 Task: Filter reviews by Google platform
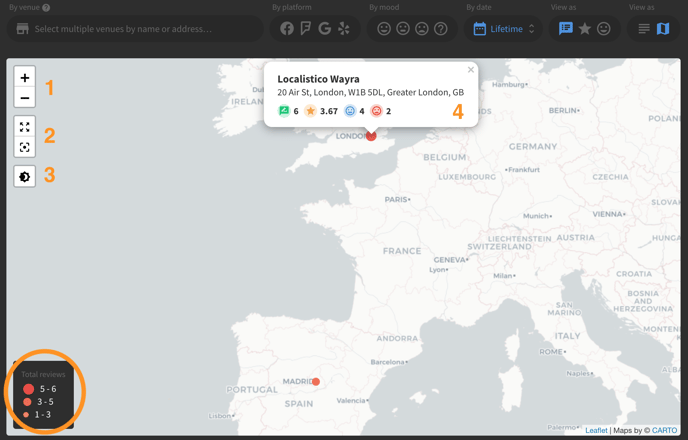click(325, 29)
